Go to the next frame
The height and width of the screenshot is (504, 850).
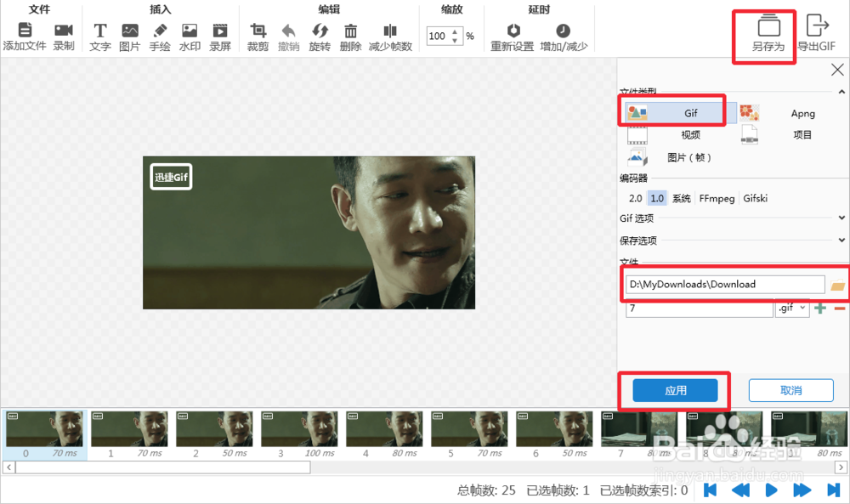click(802, 490)
